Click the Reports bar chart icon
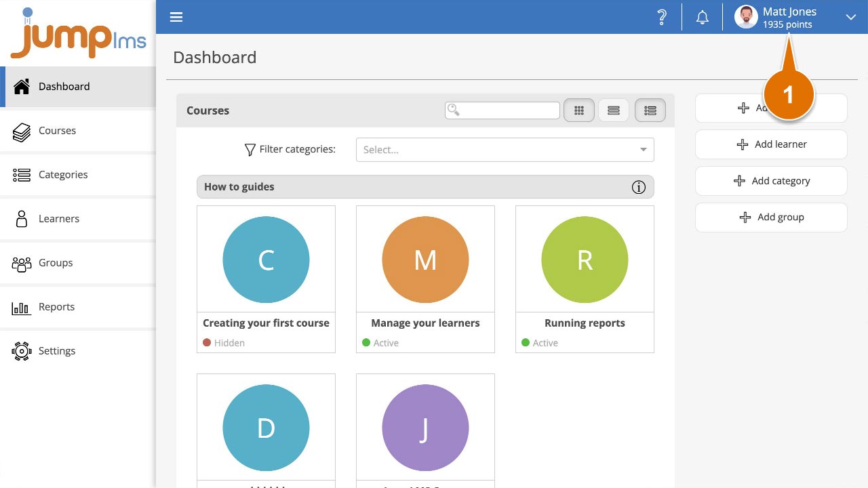The height and width of the screenshot is (488, 868). tap(22, 308)
